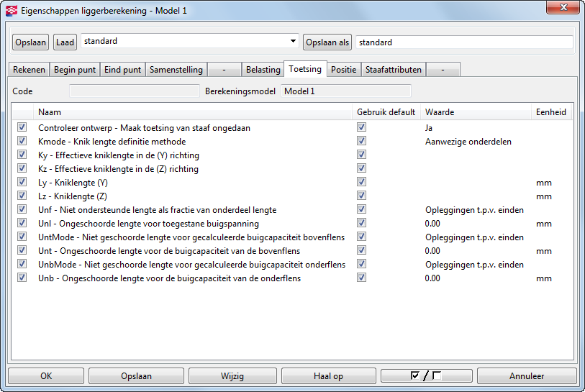Disable Gebruik default for Kz
This screenshot has width=585, height=392.
point(361,168)
